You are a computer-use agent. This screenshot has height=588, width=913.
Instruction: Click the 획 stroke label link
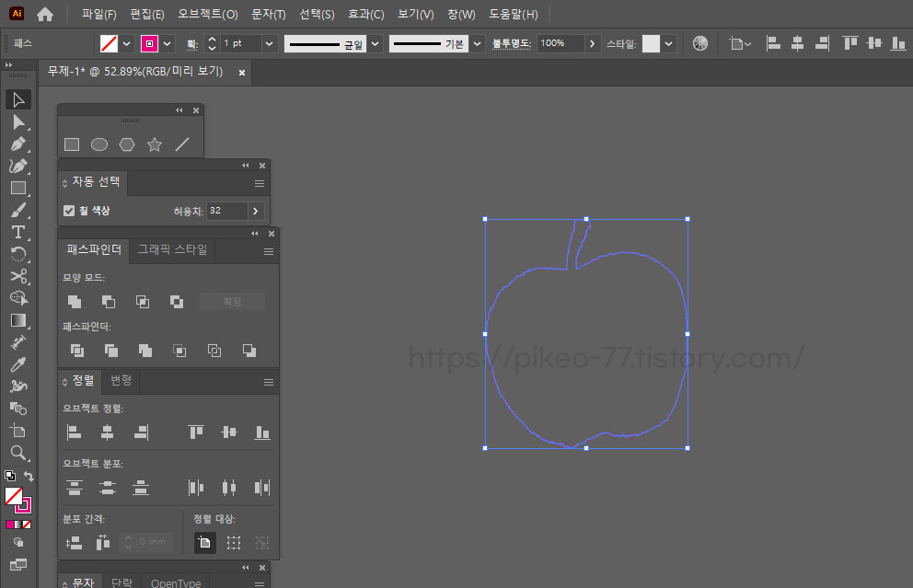pos(192,43)
